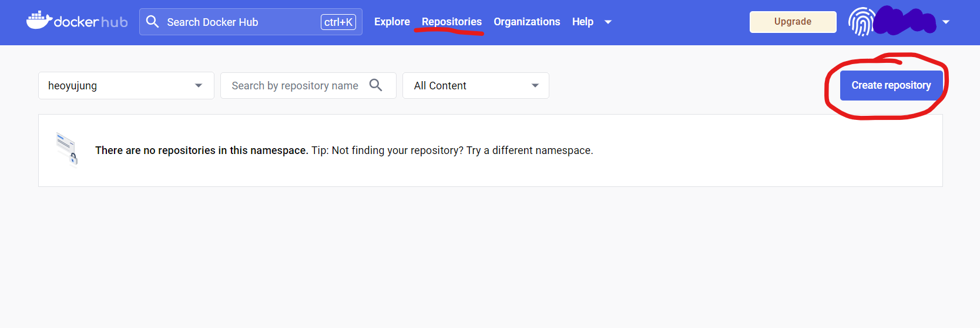980x328 pixels.
Task: Click the fingerprint avatar icon
Action: (x=861, y=22)
